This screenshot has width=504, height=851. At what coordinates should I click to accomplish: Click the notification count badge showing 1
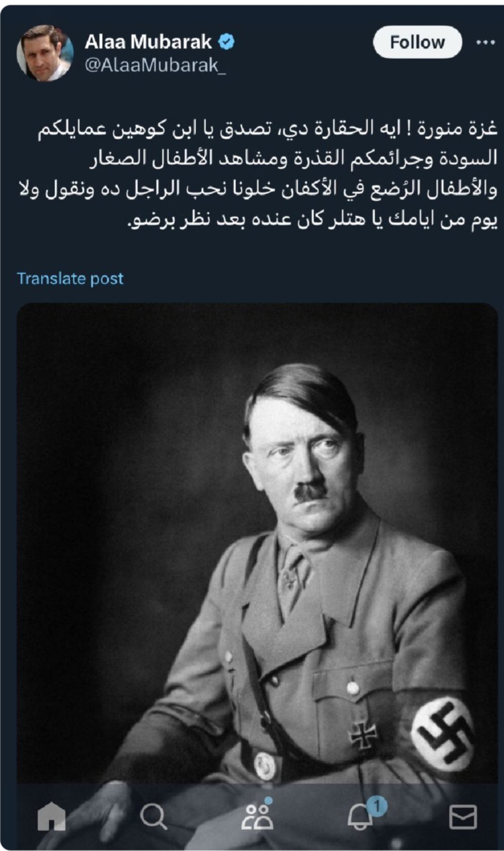(x=377, y=806)
